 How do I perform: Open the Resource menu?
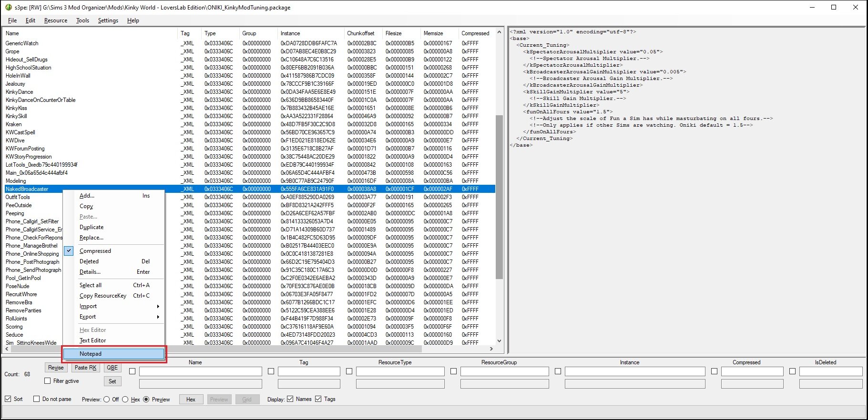[x=56, y=20]
